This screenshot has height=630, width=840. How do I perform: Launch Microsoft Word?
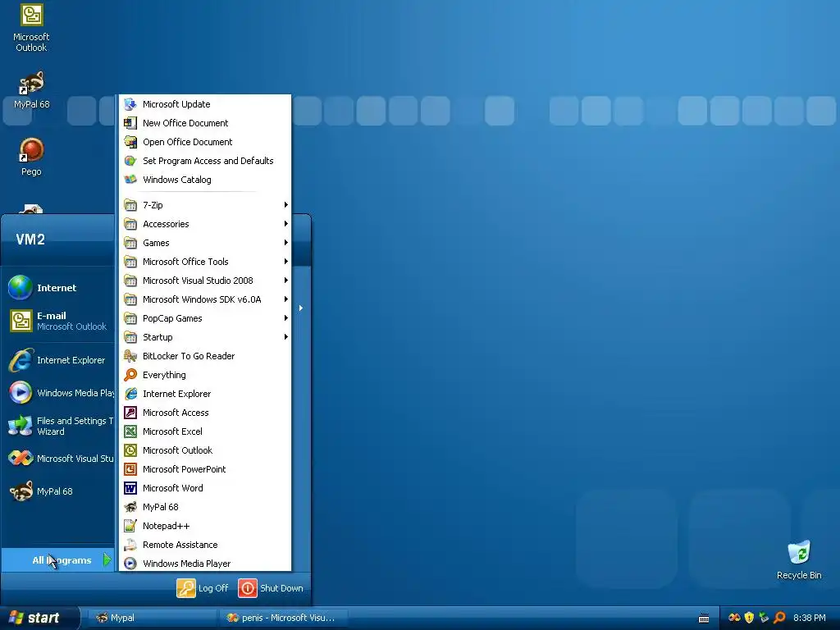pos(204,488)
